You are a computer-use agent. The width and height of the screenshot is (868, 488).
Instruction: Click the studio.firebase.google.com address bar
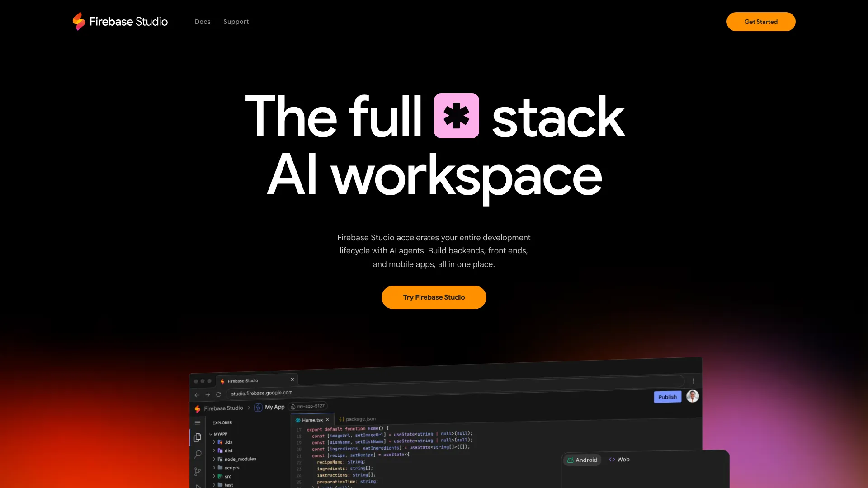[x=262, y=393]
